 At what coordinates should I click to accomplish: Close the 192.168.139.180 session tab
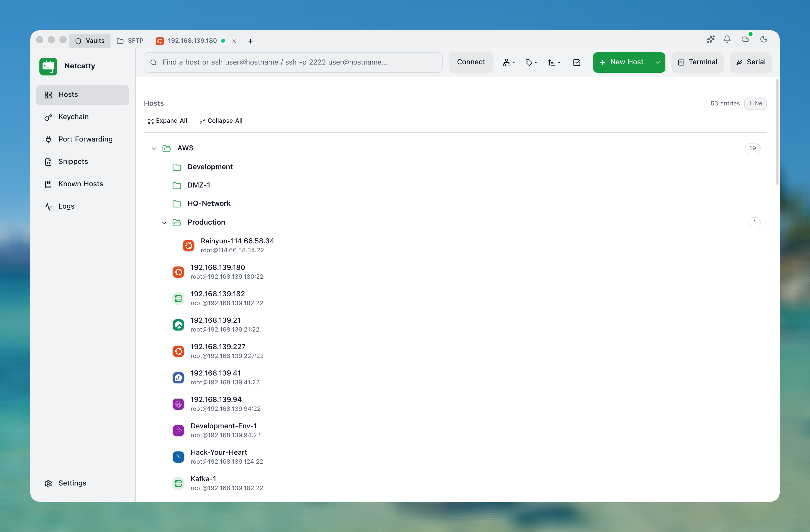(234, 41)
